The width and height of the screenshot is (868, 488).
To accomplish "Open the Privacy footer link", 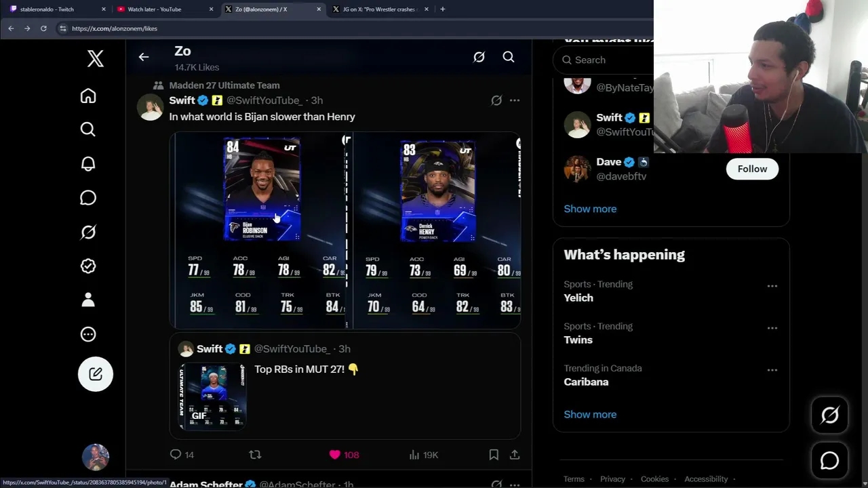I will [x=612, y=479].
